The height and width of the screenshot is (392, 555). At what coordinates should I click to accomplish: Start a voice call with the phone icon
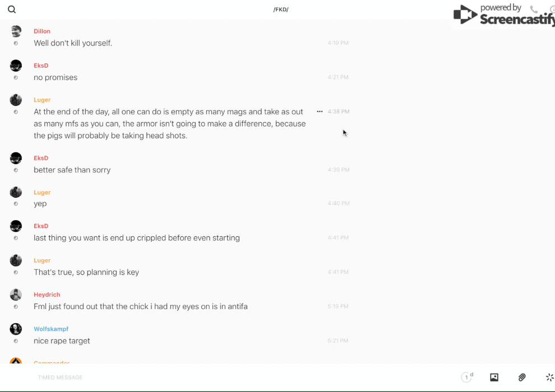534,10
